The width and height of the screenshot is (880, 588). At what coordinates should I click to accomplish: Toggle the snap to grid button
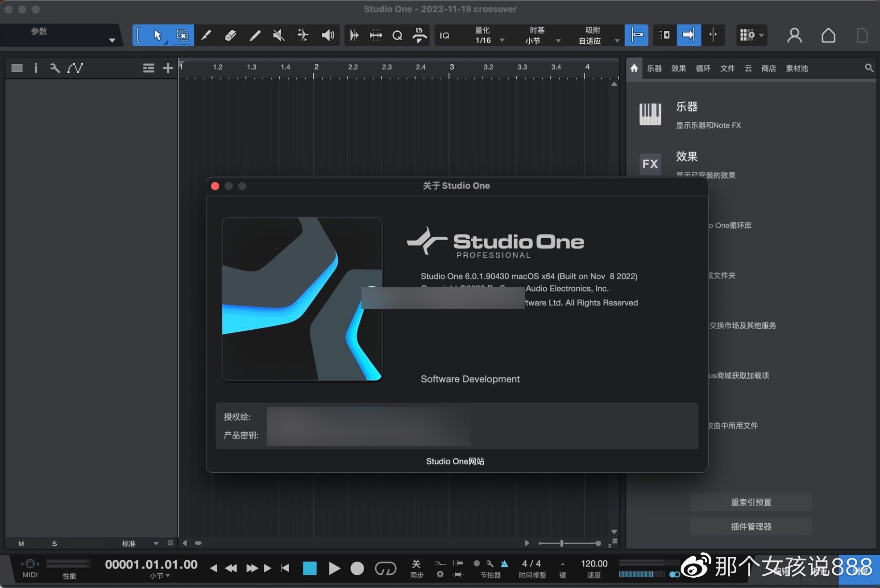(636, 35)
